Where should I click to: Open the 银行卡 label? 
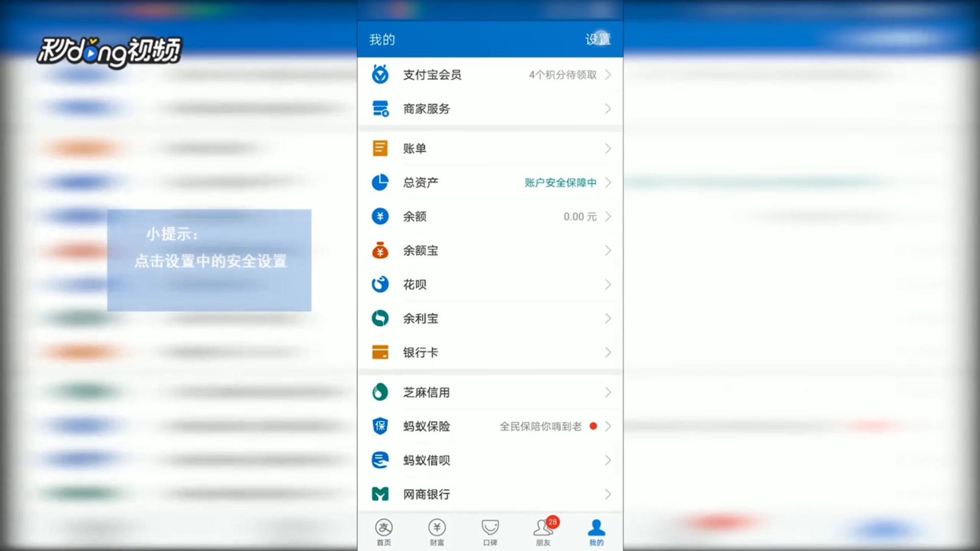420,352
